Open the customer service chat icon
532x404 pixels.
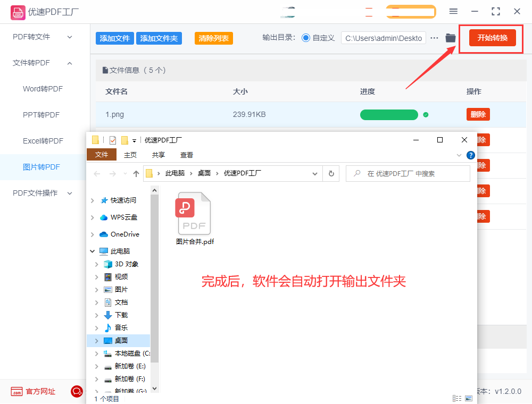click(x=77, y=391)
